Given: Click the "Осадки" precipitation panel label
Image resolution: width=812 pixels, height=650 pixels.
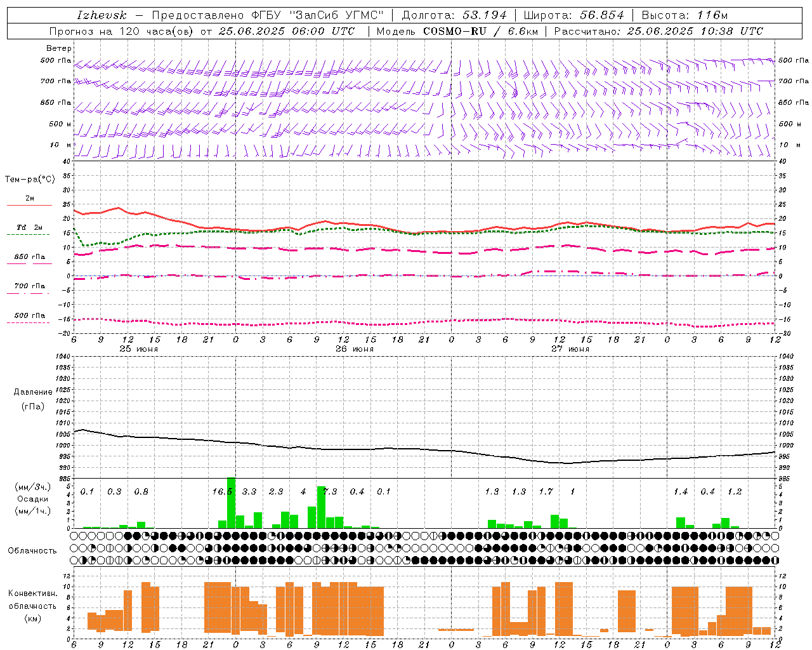Looking at the screenshot, I should click(33, 499).
